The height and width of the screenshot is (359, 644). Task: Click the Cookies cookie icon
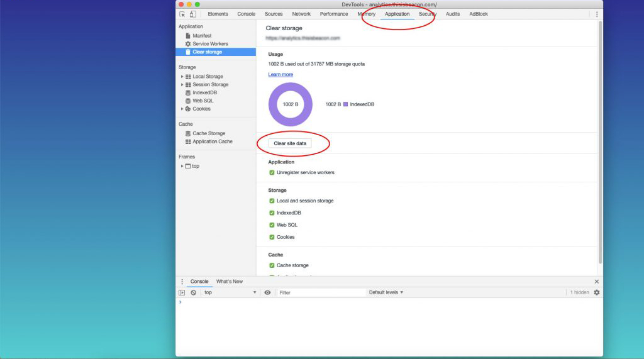coord(188,109)
